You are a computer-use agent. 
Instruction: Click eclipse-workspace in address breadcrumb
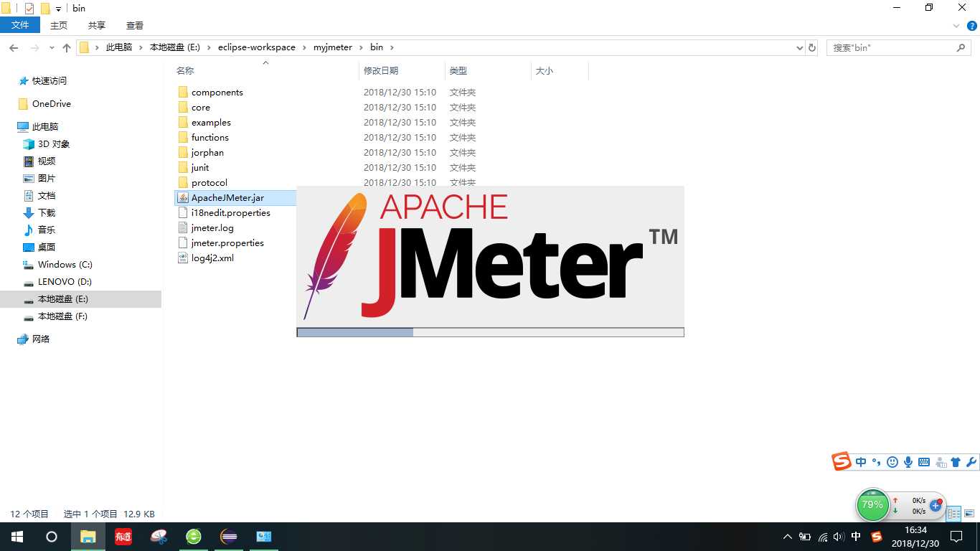pos(257,47)
